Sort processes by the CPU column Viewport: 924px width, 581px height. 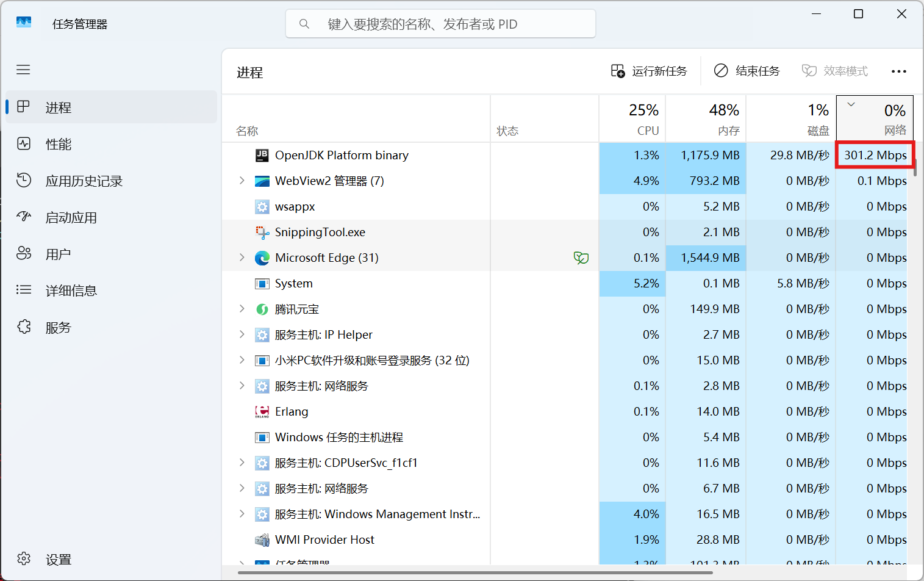point(632,118)
